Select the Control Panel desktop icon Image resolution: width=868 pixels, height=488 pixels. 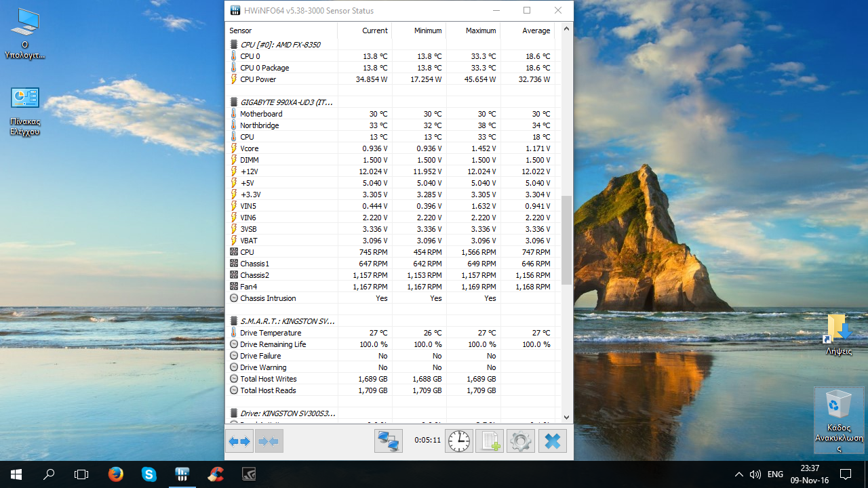[x=25, y=112]
